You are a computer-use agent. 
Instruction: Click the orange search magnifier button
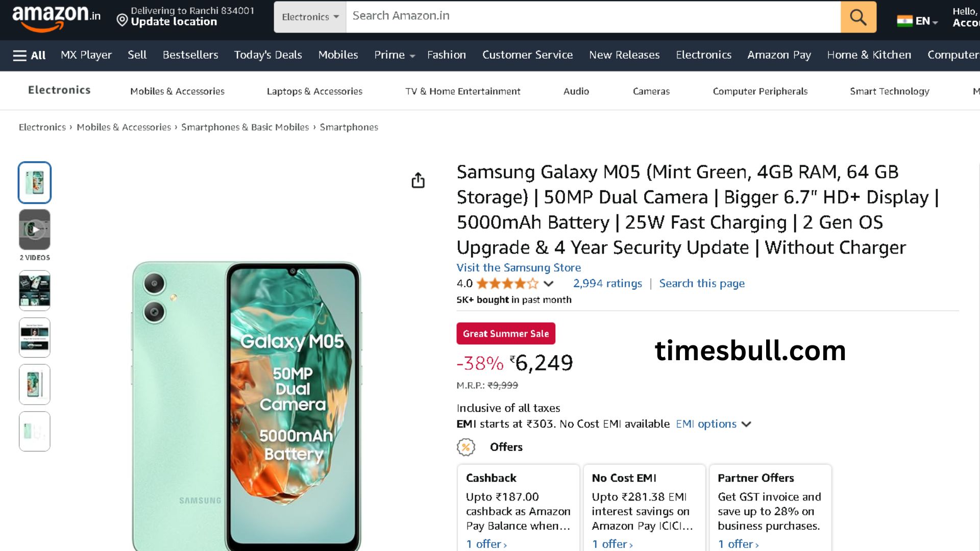[x=858, y=17]
